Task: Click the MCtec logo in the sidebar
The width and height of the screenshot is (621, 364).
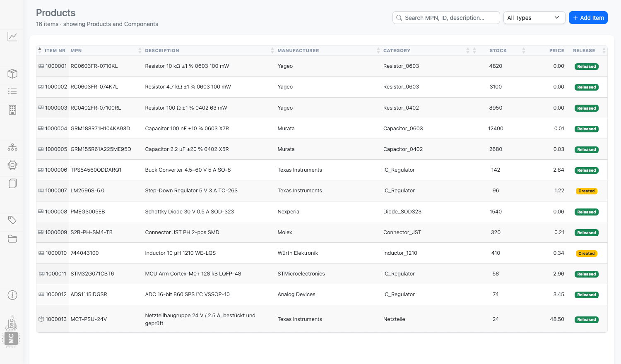Action: (12, 330)
